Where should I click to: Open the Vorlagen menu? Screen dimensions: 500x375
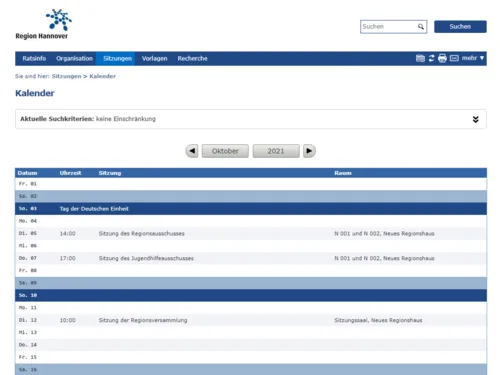[x=154, y=58]
